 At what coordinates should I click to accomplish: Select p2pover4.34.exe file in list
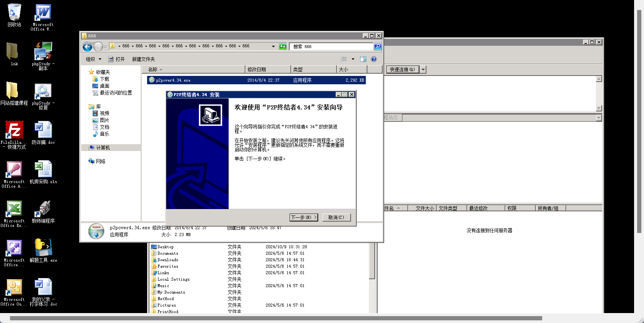(256, 80)
